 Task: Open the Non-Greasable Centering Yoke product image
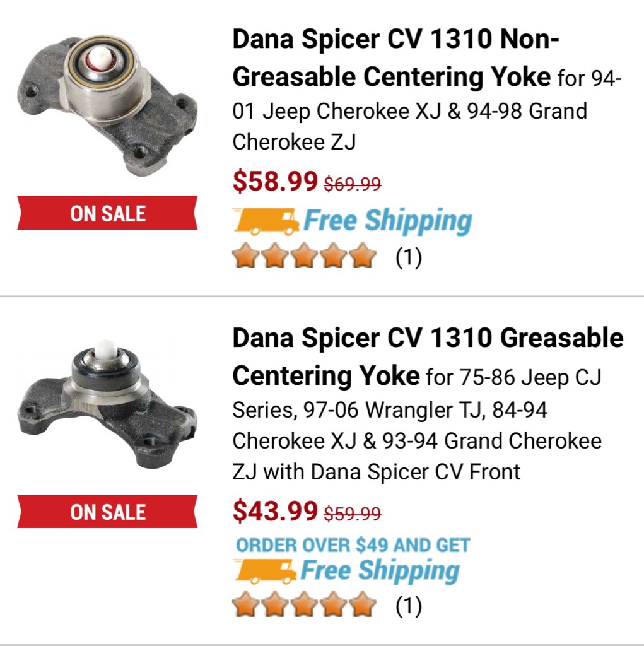[x=106, y=106]
